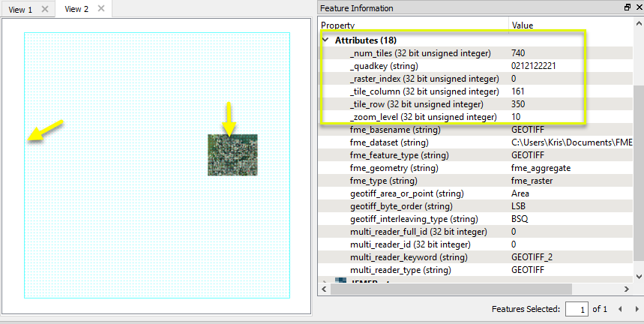Click the Value column header
This screenshot has width=644, height=324.
pos(571,25)
